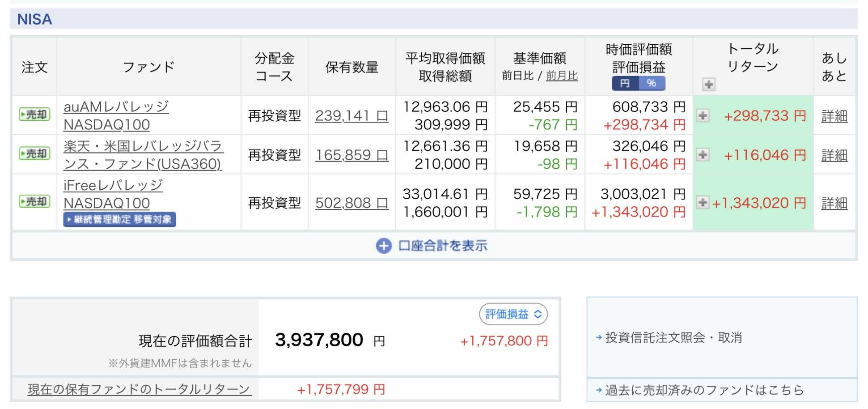Click sell button for iFree Leverage NASDAQ100
868x409 pixels.
34,202
